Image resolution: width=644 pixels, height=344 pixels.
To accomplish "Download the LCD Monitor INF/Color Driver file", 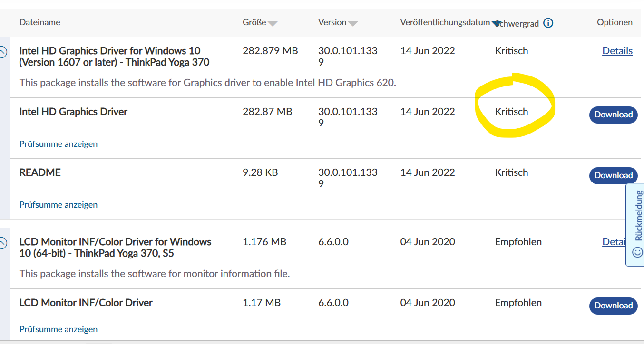I will pos(613,306).
